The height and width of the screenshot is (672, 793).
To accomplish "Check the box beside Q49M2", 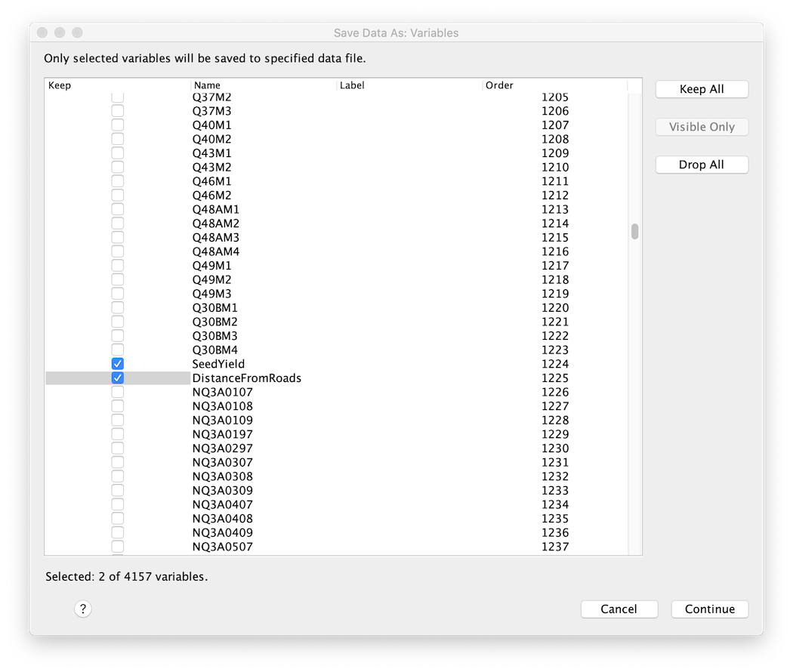I will pos(117,279).
